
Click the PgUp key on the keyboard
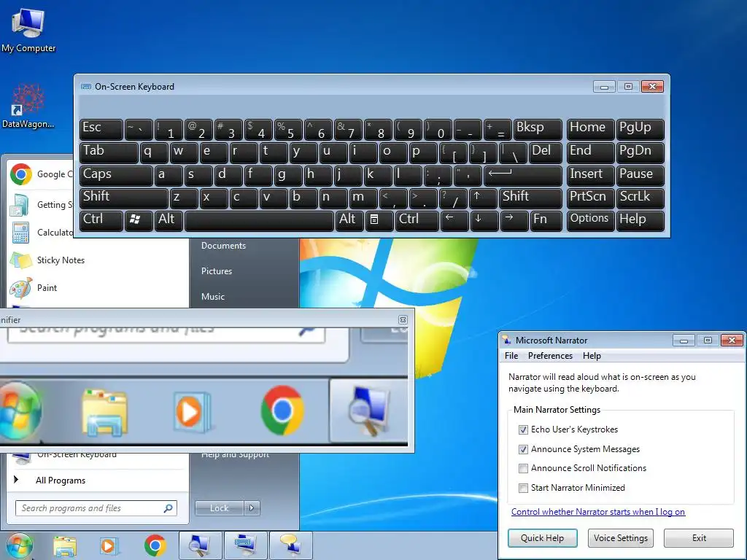coord(640,129)
